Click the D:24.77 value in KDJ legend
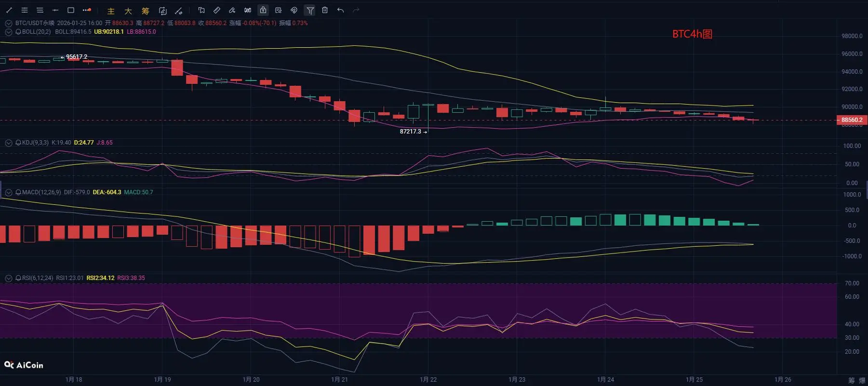The height and width of the screenshot is (386, 868). pyautogui.click(x=84, y=143)
